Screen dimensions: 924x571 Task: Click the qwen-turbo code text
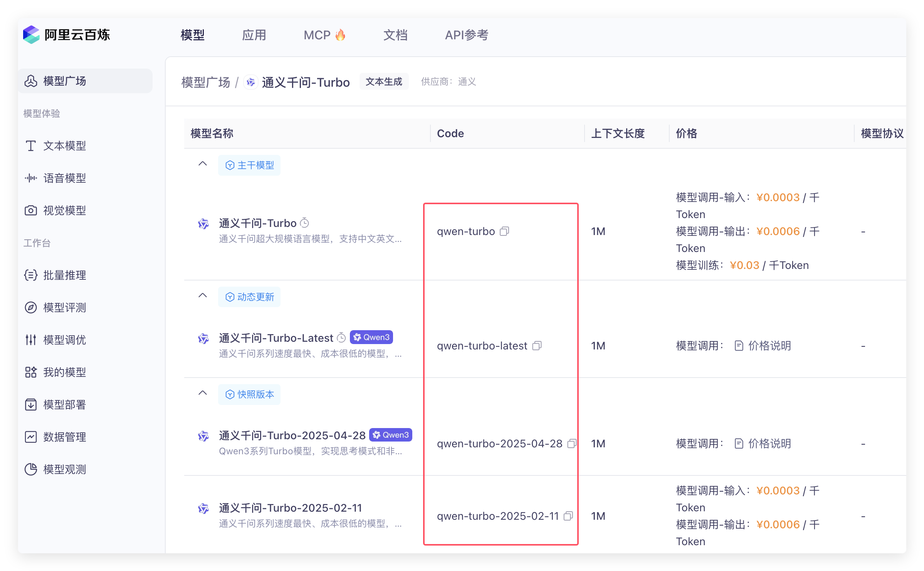point(466,231)
